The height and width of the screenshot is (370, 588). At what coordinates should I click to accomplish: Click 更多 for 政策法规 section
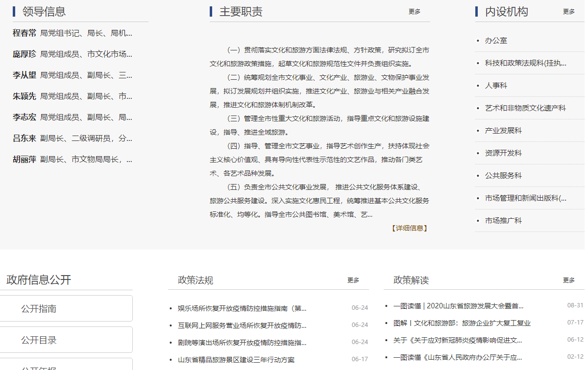pyautogui.click(x=353, y=280)
